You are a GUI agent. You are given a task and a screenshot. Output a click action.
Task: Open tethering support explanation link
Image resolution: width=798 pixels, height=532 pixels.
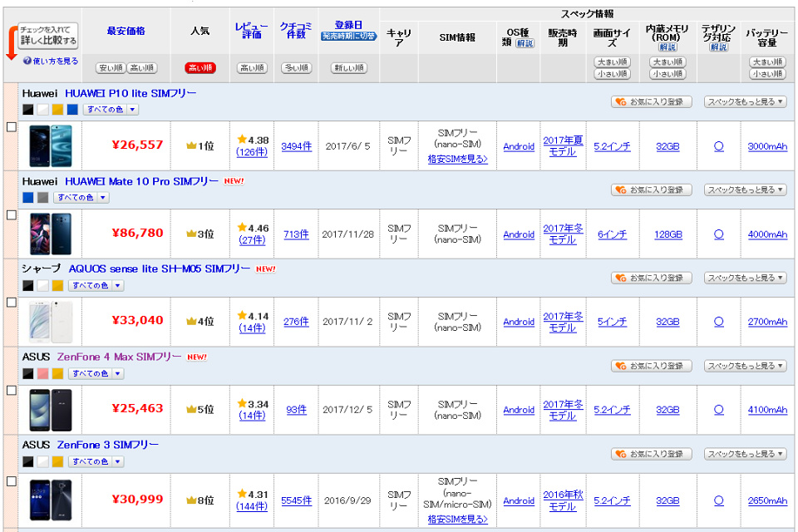718,47
